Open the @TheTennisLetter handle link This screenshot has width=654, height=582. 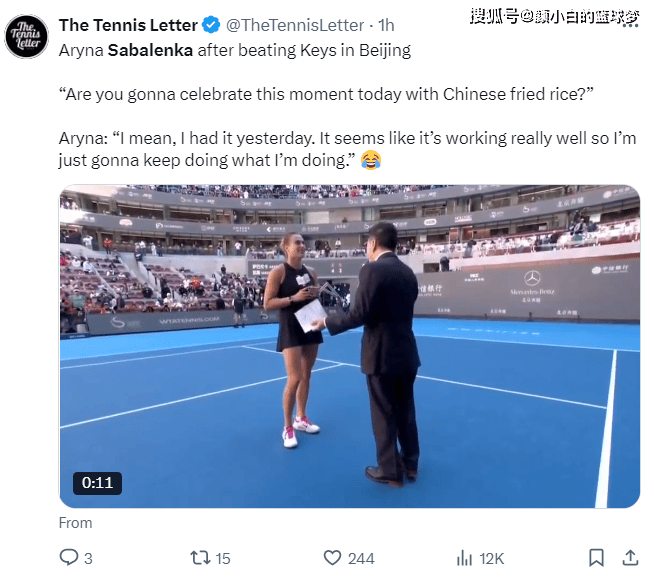(295, 25)
